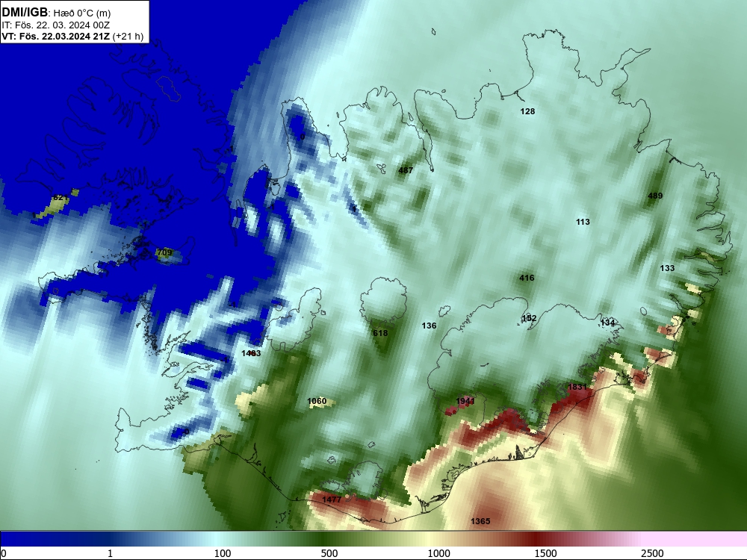This screenshot has width=747, height=560.
Task: Select the '128' value on the map
Action: (527, 111)
